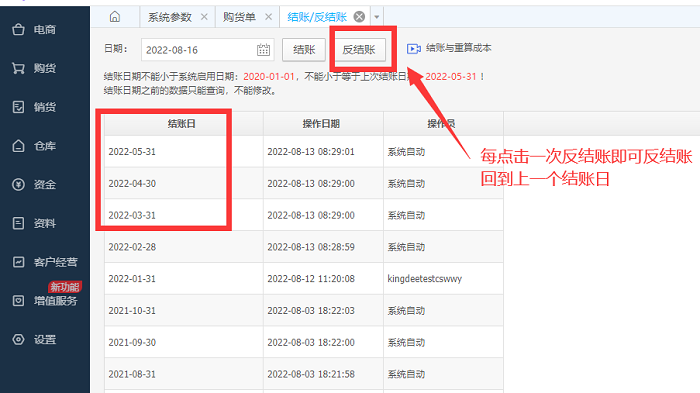Screen dimensions: 700x393
Task: Switch to the 系统参数 tab
Action: tap(170, 17)
